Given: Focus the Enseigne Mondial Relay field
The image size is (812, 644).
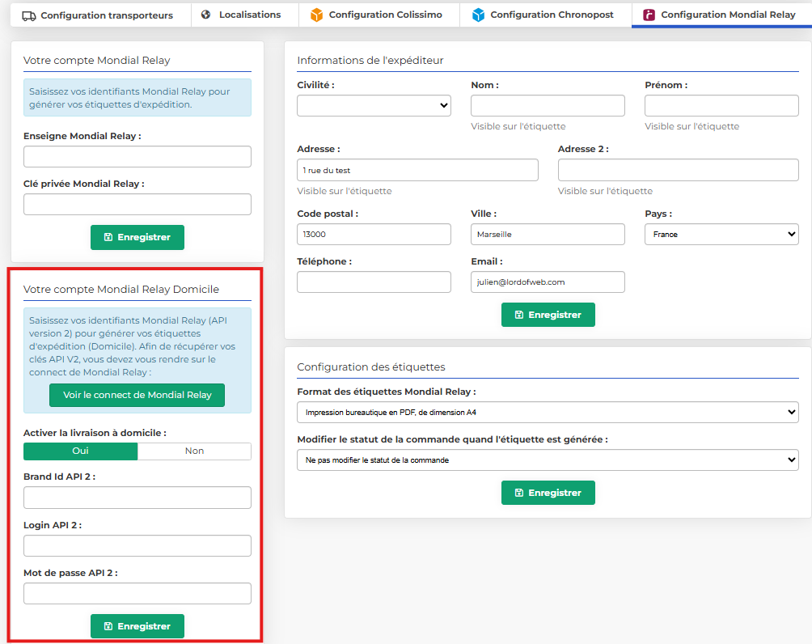Looking at the screenshot, I should click(137, 156).
